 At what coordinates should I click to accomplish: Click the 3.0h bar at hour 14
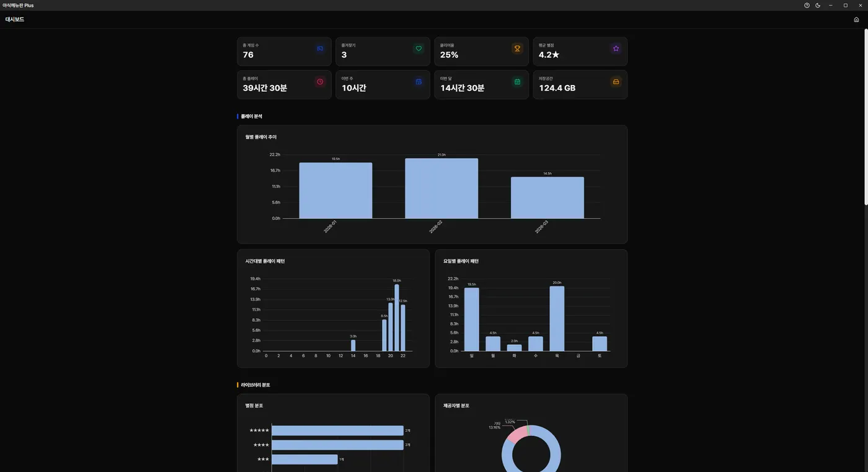pos(353,345)
